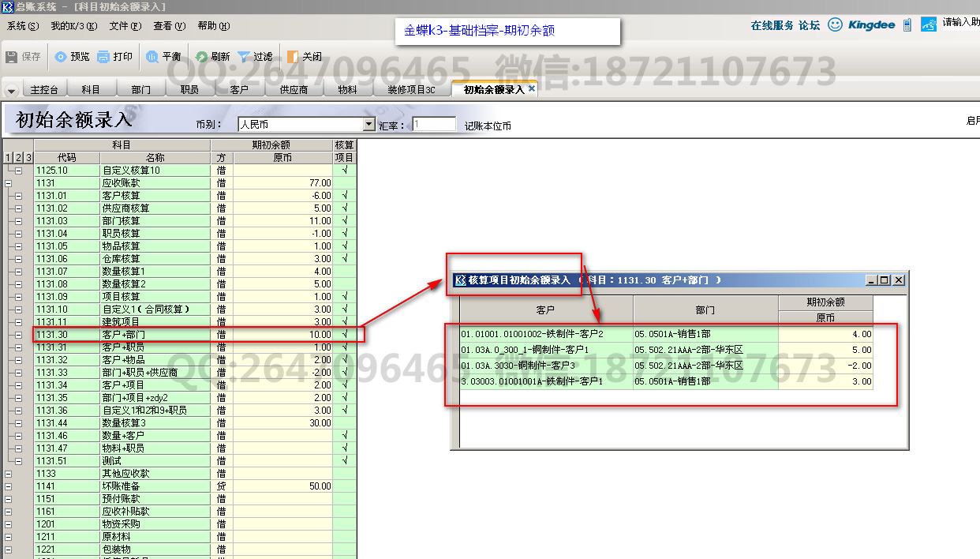Click 核算项目 checkmark for 1131.47 物料+职员

click(345, 448)
